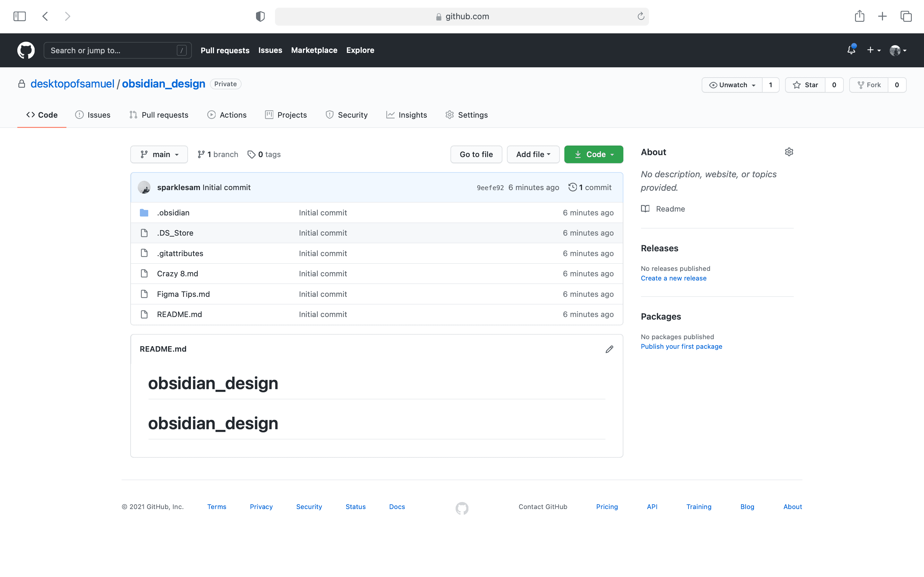Star the obsidian_design repository
The width and height of the screenshot is (924, 577).
805,85
